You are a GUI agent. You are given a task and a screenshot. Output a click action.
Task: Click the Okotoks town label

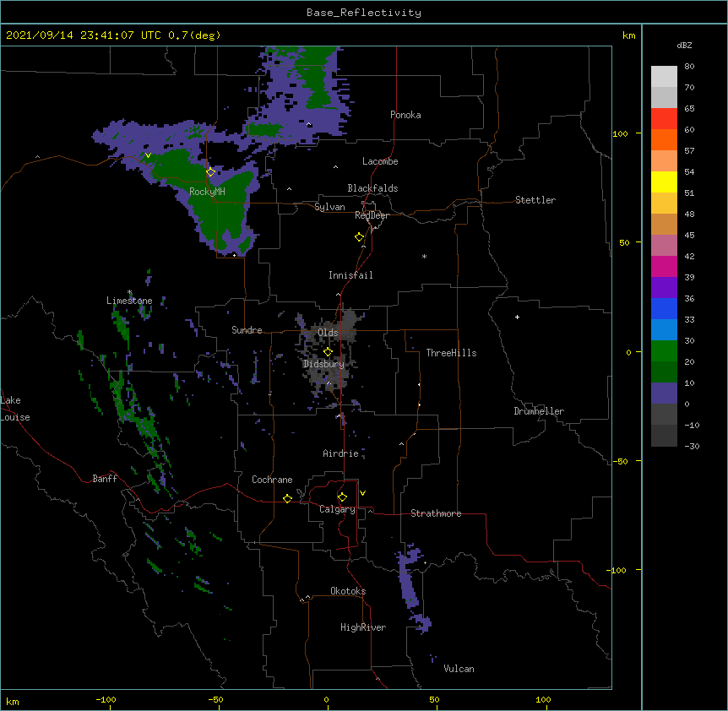tap(348, 591)
